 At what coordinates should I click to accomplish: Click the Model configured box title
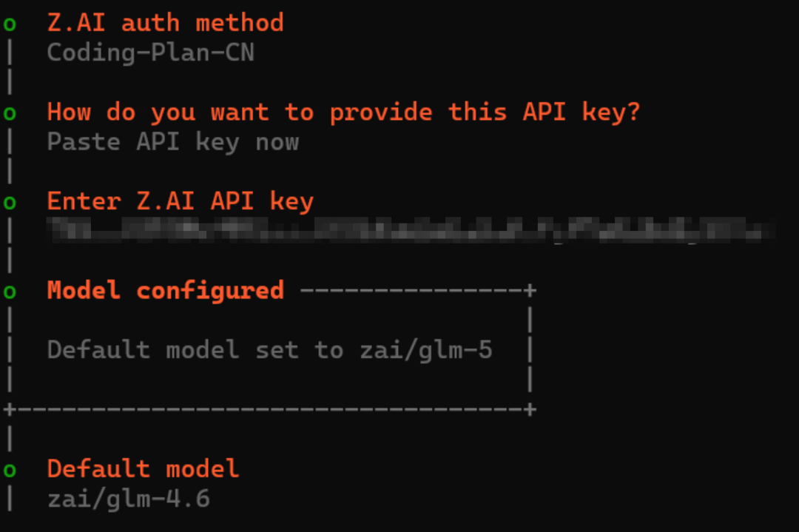point(165,291)
